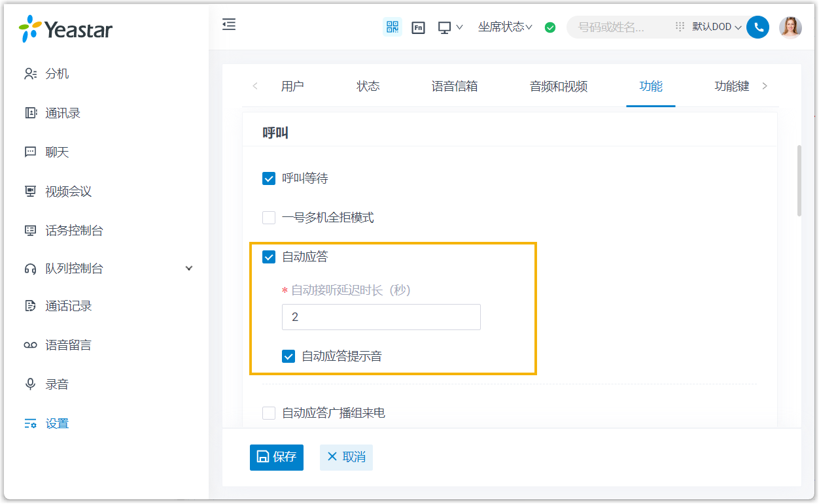Open 语音留言 voicemail in sidebar
The image size is (819, 504).
tap(68, 345)
